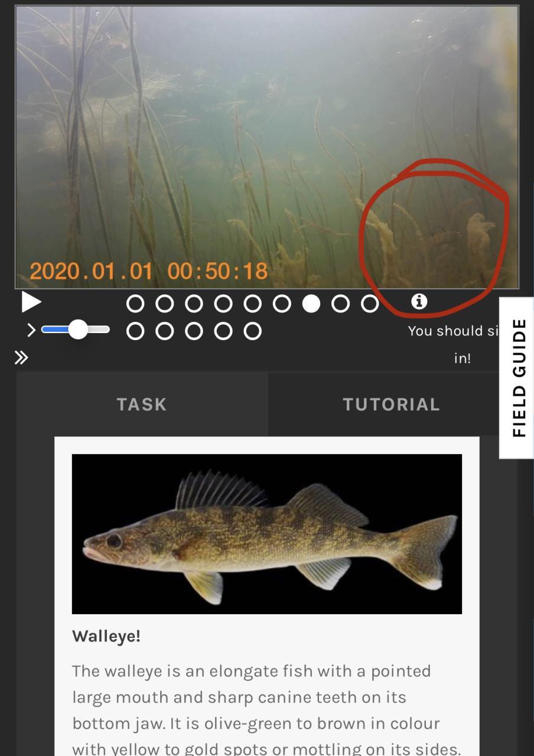The height and width of the screenshot is (756, 534).
Task: Open the info icon beside frame circles
Action: point(419,301)
